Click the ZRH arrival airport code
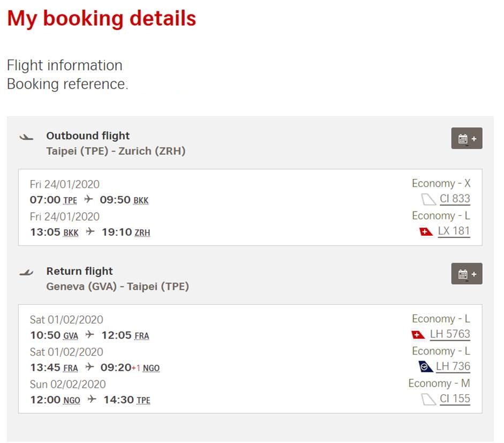Screen dimensions: 504x443 142,233
